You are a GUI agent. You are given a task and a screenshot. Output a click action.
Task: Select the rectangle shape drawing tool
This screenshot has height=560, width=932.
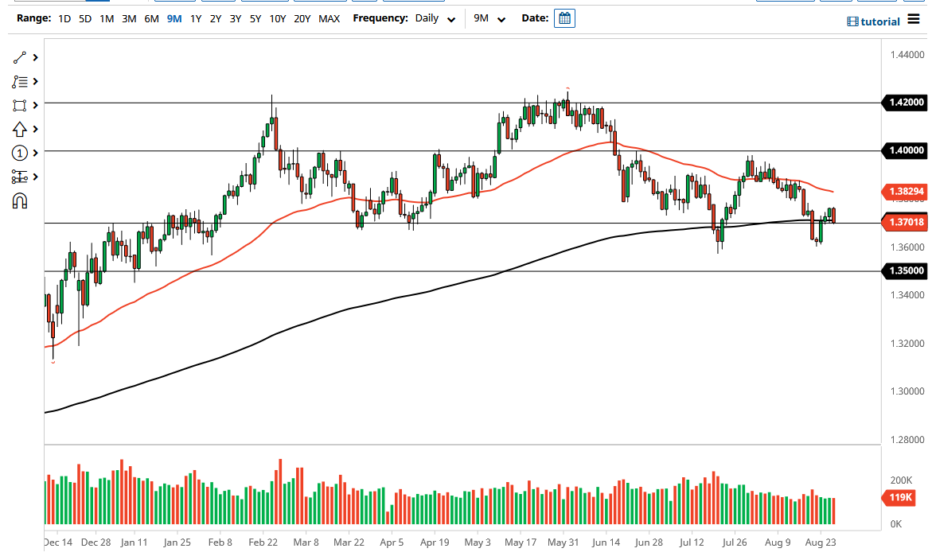point(18,105)
